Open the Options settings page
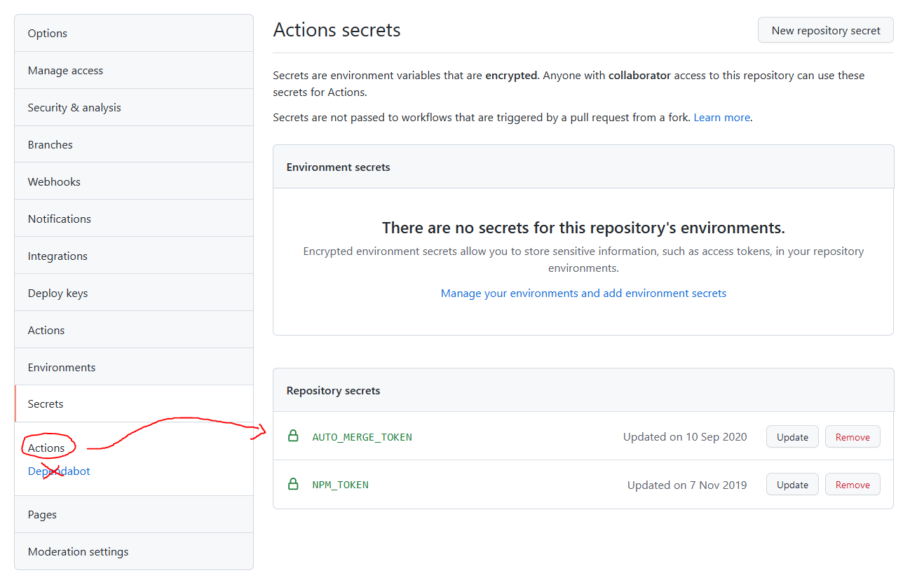 [x=134, y=34]
